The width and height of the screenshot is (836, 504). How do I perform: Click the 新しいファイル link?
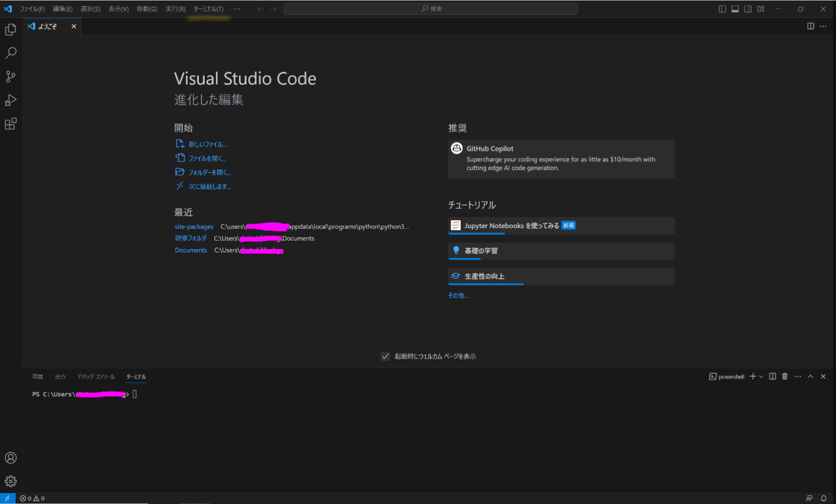point(207,144)
